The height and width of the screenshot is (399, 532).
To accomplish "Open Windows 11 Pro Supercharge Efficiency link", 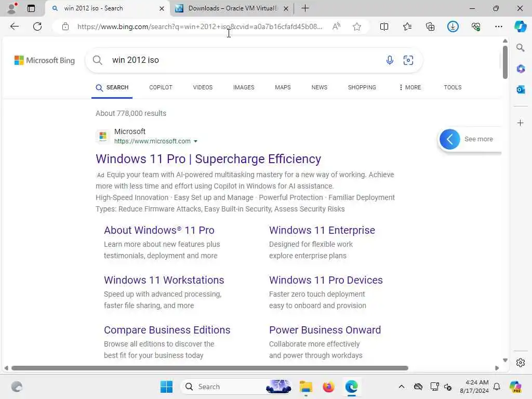I will (208, 159).
